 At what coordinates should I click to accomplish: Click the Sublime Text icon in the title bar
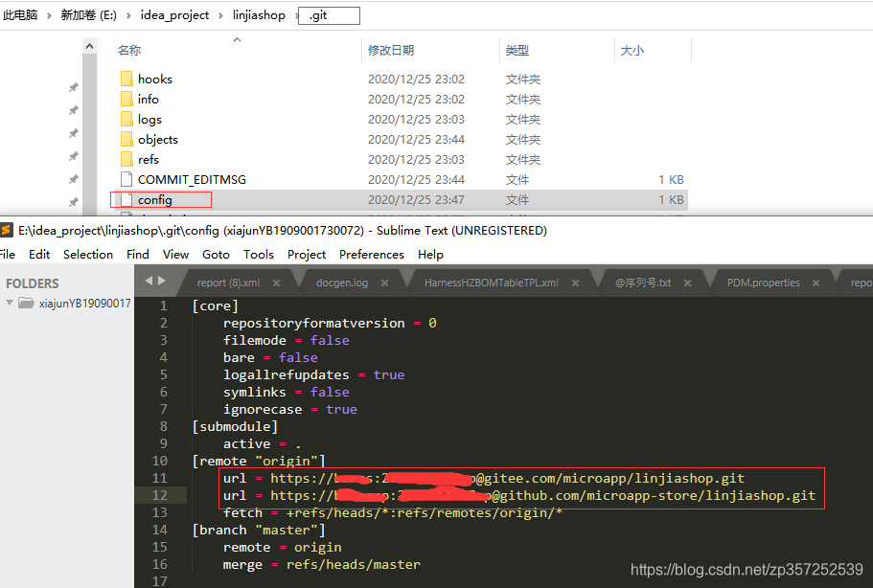8,231
